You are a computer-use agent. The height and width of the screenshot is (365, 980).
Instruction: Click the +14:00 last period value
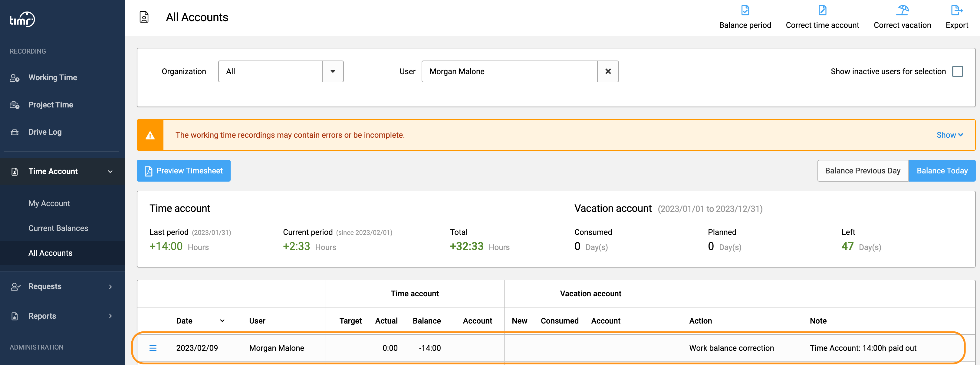click(166, 247)
